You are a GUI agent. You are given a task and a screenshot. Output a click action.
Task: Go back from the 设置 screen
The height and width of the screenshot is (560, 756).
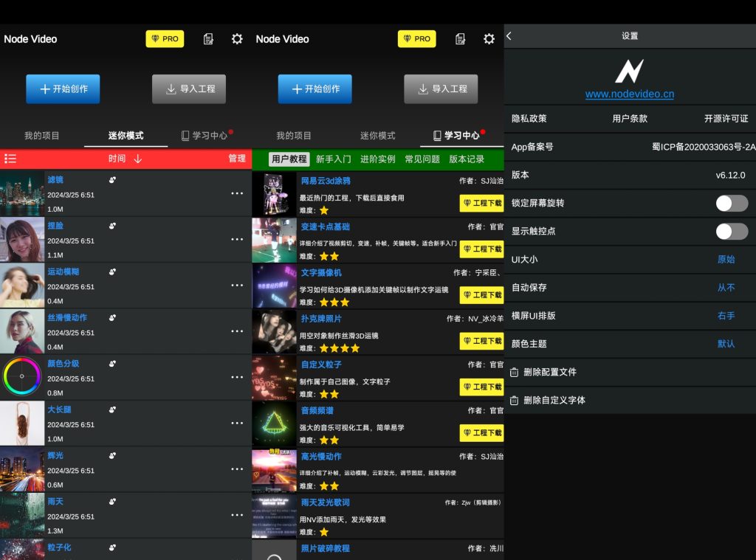click(509, 36)
